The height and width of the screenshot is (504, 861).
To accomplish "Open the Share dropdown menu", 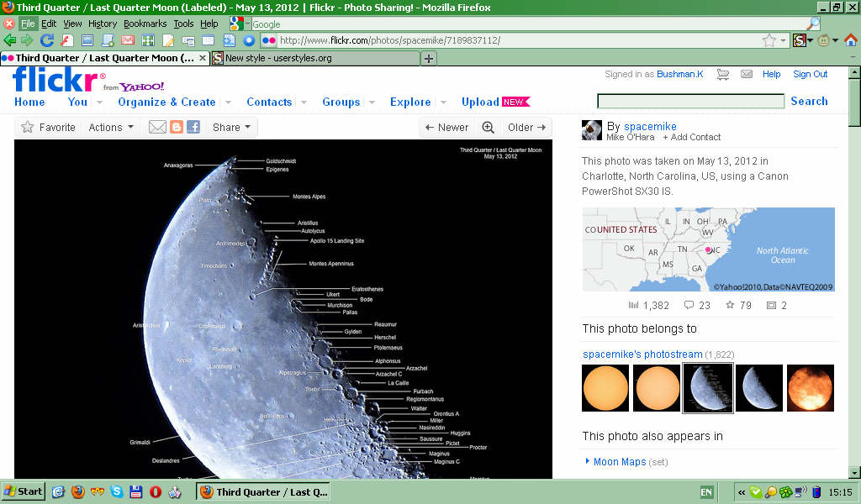I will pos(231,128).
